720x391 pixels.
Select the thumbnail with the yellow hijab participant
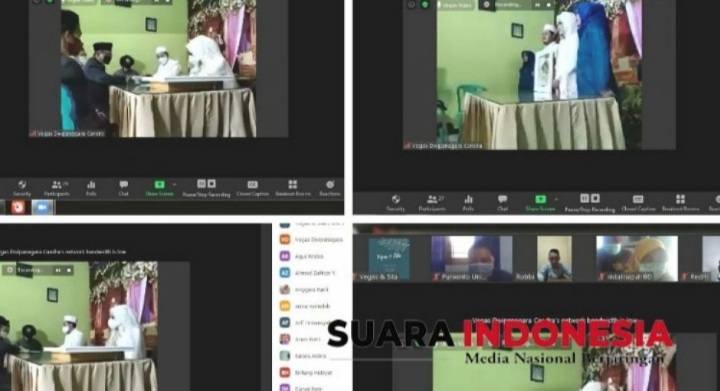tap(637, 258)
